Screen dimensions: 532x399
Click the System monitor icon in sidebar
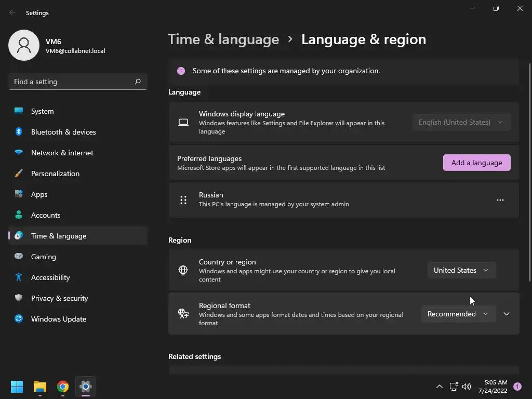tap(19, 111)
